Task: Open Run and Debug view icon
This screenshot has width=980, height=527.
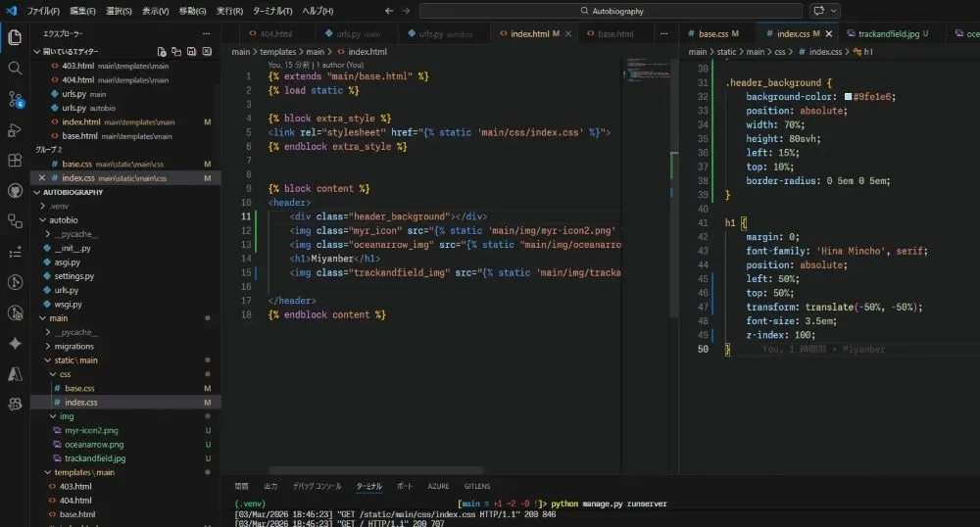Action: click(15, 130)
